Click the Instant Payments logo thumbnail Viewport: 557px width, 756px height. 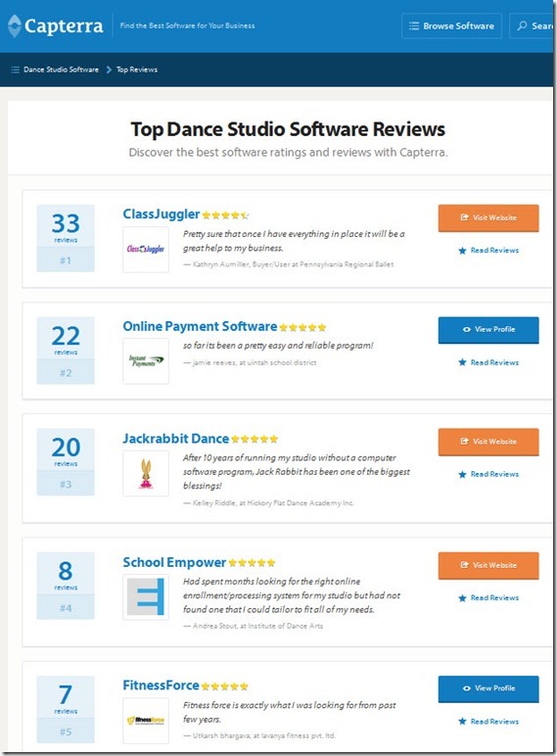pyautogui.click(x=146, y=361)
